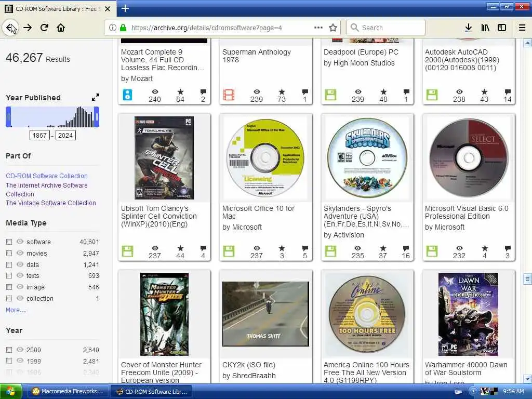The image size is (532, 399).
Task: Select CD-ROM Software Library taskbar button
Action: tap(151, 392)
